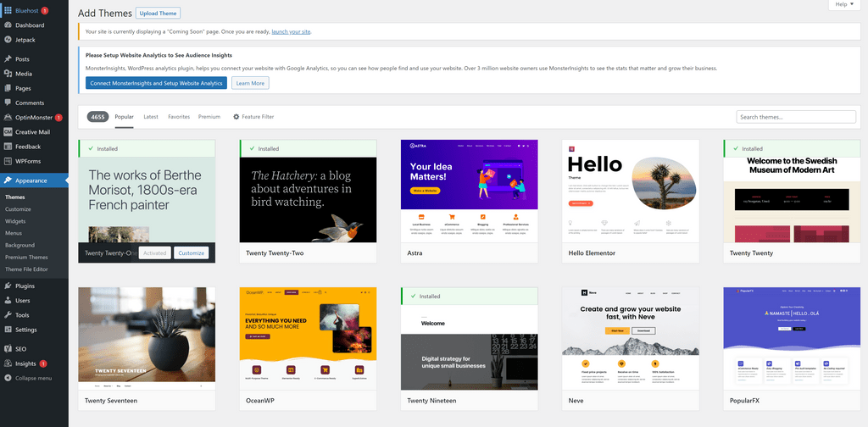The image size is (868, 427).
Task: Click the Bluehost grid icon in sidebar
Action: [8, 10]
